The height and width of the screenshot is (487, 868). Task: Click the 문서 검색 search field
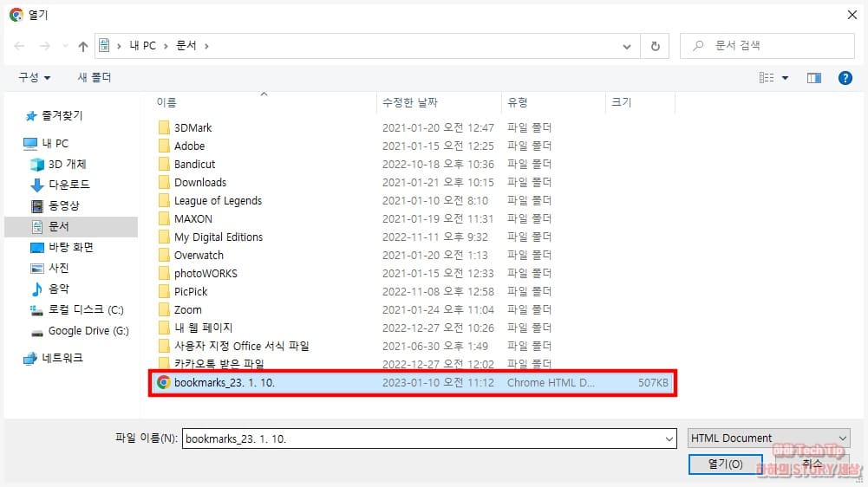click(x=767, y=46)
